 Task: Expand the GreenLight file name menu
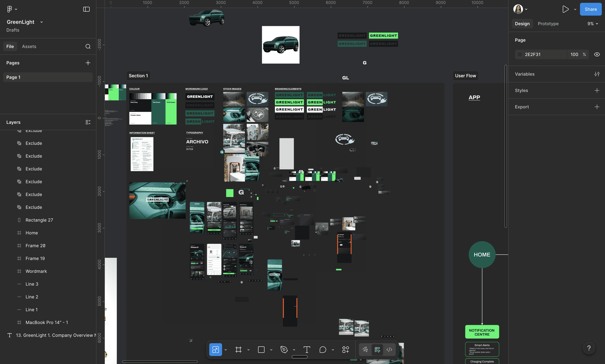pos(42,22)
